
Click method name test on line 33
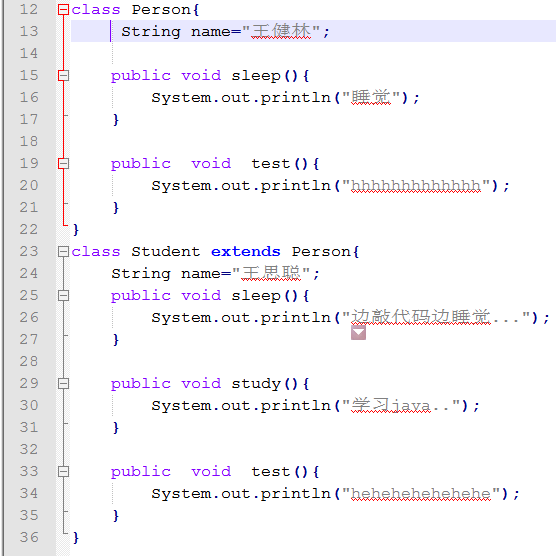tap(271, 472)
